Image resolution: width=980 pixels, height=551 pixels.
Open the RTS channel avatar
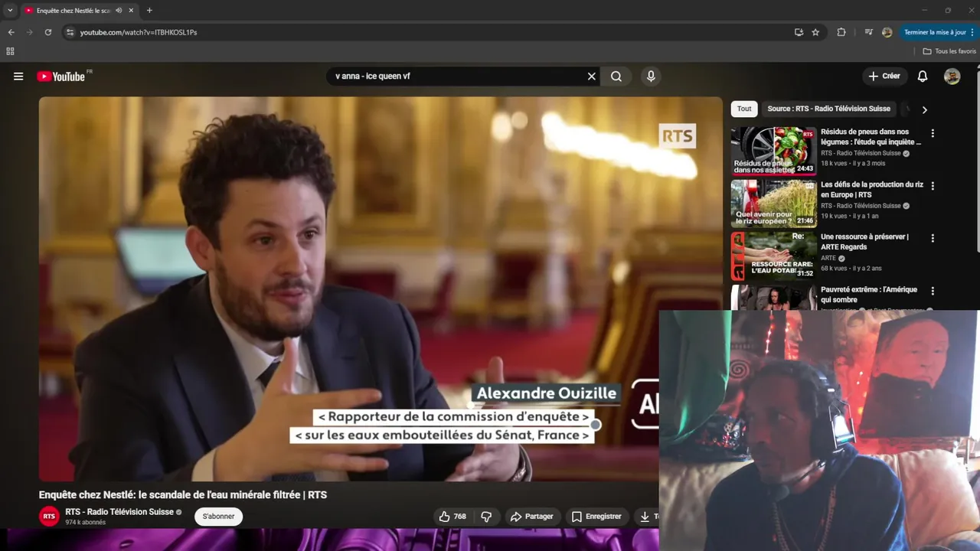pos(49,517)
